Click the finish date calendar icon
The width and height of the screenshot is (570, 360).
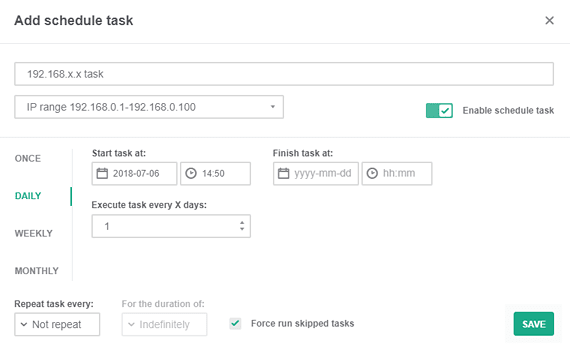click(284, 173)
